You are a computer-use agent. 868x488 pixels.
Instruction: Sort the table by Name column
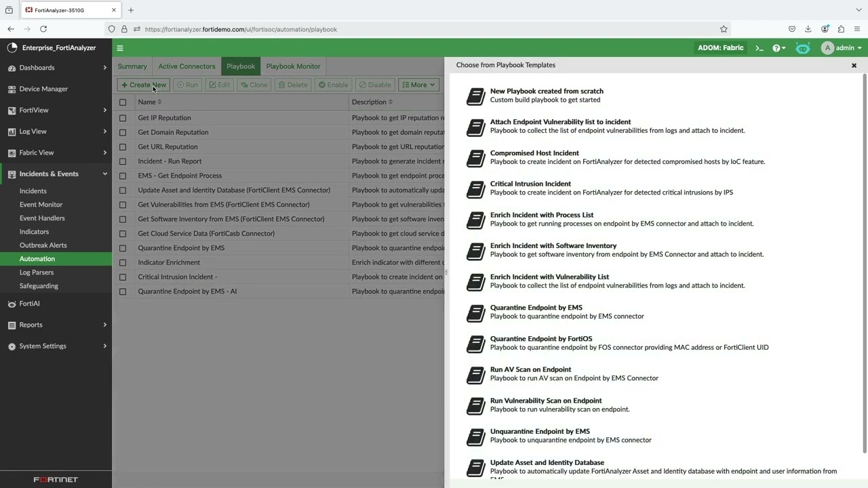click(149, 102)
